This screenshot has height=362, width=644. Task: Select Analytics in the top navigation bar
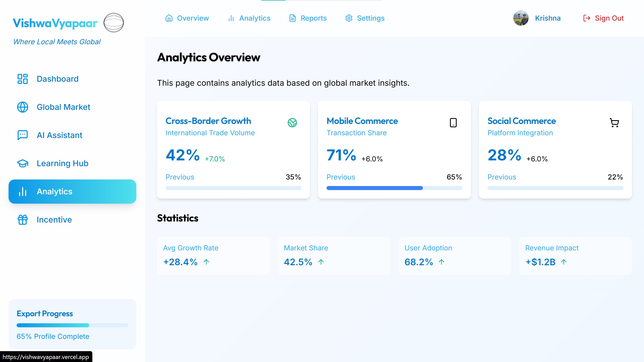tap(249, 18)
